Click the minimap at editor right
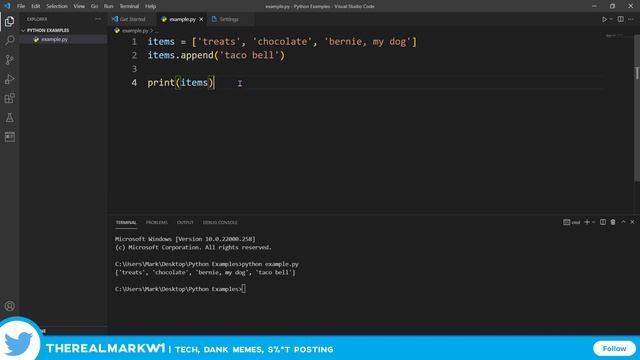Image resolution: width=640 pixels, height=360 pixels. pos(614,36)
